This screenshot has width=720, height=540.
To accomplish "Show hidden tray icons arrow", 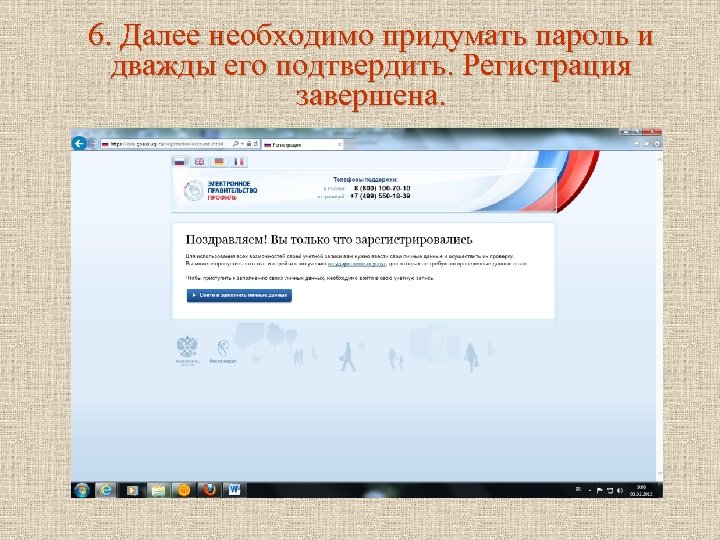I will click(590, 490).
